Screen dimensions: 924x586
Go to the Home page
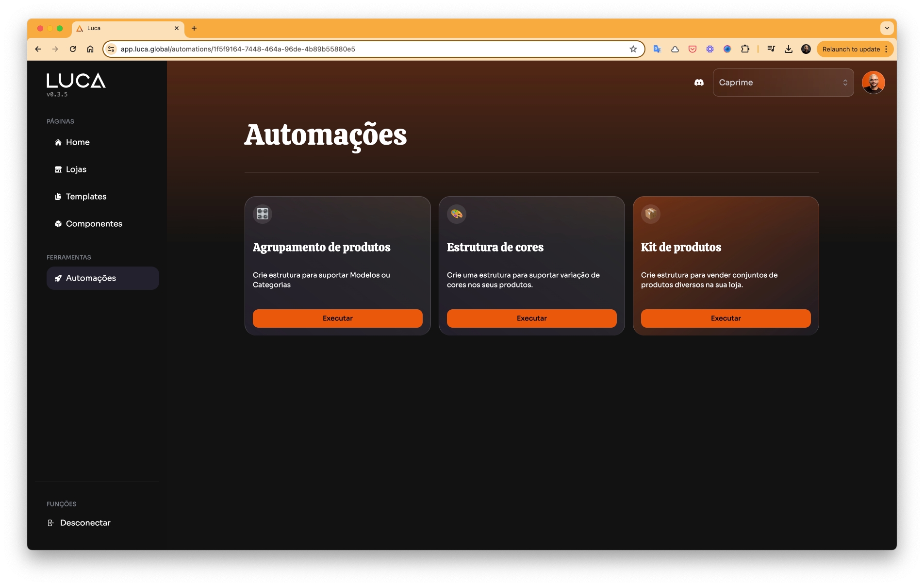tap(78, 142)
